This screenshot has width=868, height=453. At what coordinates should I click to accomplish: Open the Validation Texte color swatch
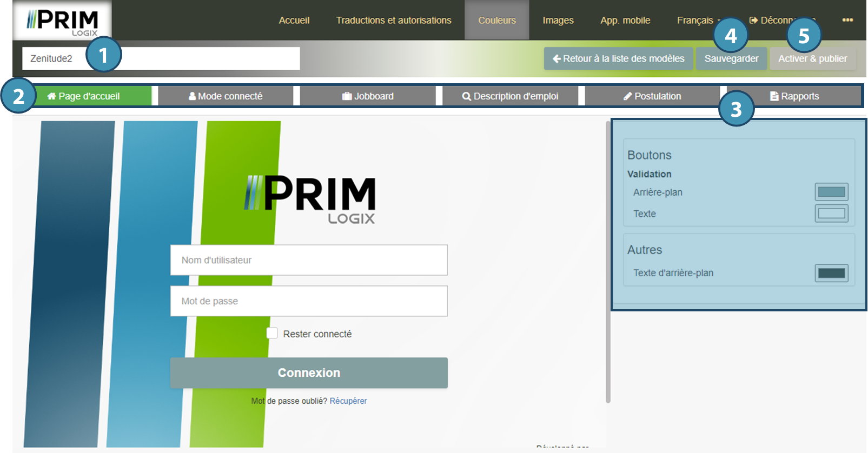(x=831, y=214)
